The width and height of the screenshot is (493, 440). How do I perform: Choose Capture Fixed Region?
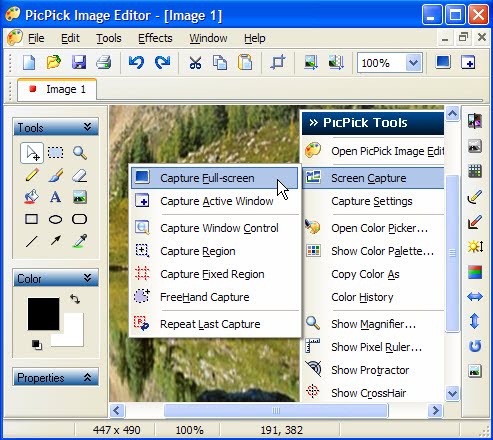tap(214, 274)
